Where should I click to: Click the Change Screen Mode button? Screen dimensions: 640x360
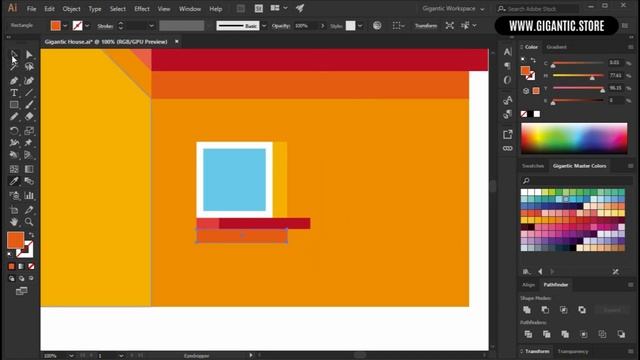pyautogui.click(x=21, y=291)
